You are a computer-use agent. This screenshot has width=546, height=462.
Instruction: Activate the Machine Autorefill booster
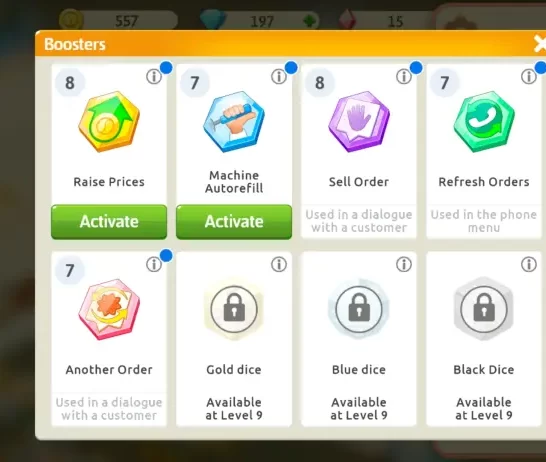[234, 222]
